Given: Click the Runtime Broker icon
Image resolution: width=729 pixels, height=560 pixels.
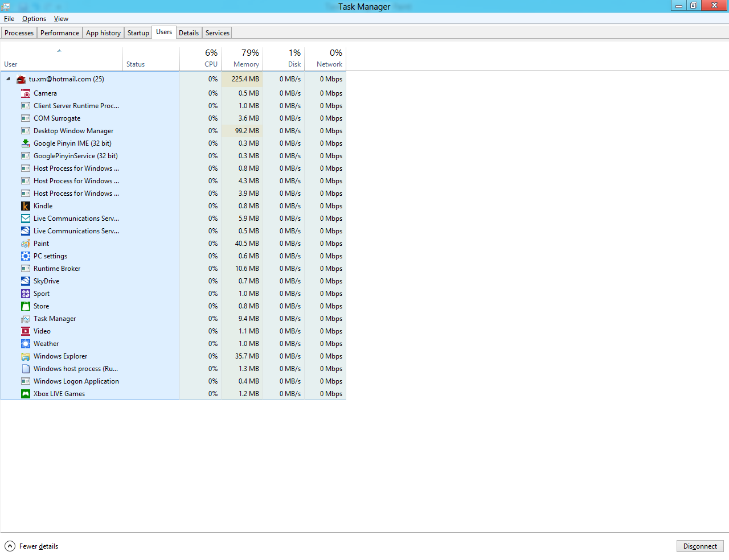Looking at the screenshot, I should 26,269.
